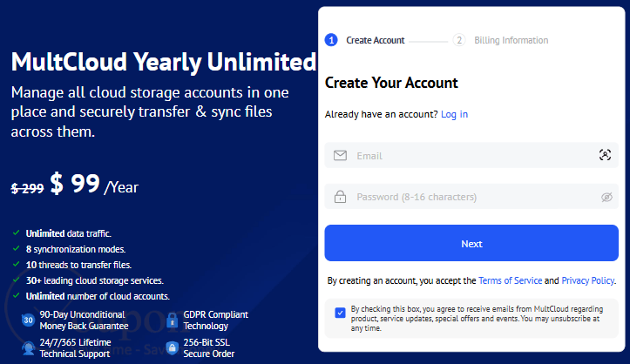Click the envelope icon in Email field
Image resolution: width=630 pixels, height=364 pixels.
click(x=340, y=155)
